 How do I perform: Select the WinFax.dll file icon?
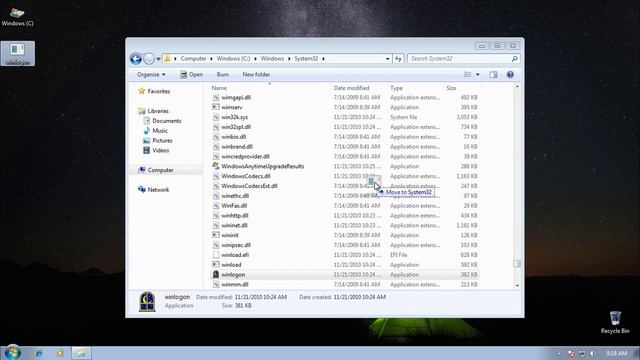pos(216,206)
